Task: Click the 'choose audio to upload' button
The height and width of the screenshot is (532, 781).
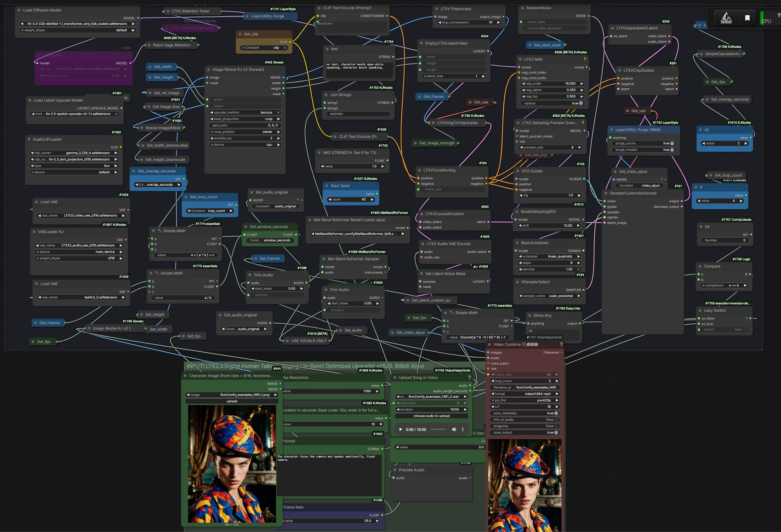Action: click(432, 416)
